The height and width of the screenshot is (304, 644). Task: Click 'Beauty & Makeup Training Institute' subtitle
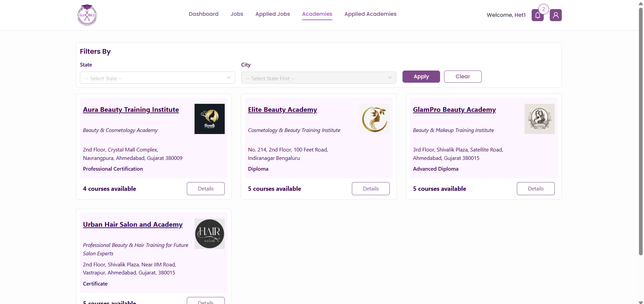coord(453,130)
